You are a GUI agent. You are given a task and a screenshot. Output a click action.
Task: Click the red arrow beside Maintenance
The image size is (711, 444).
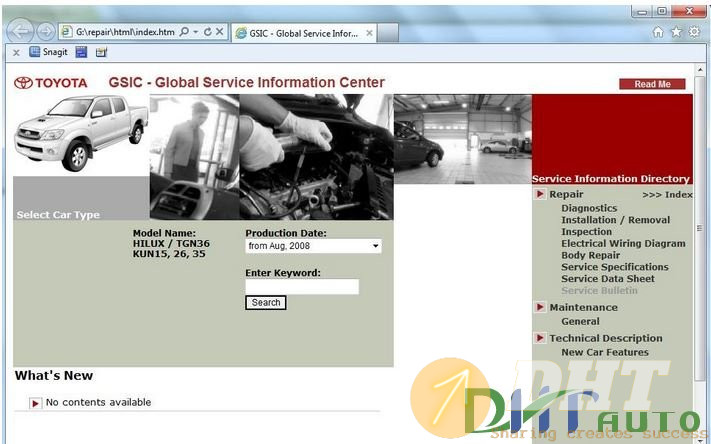(x=540, y=307)
